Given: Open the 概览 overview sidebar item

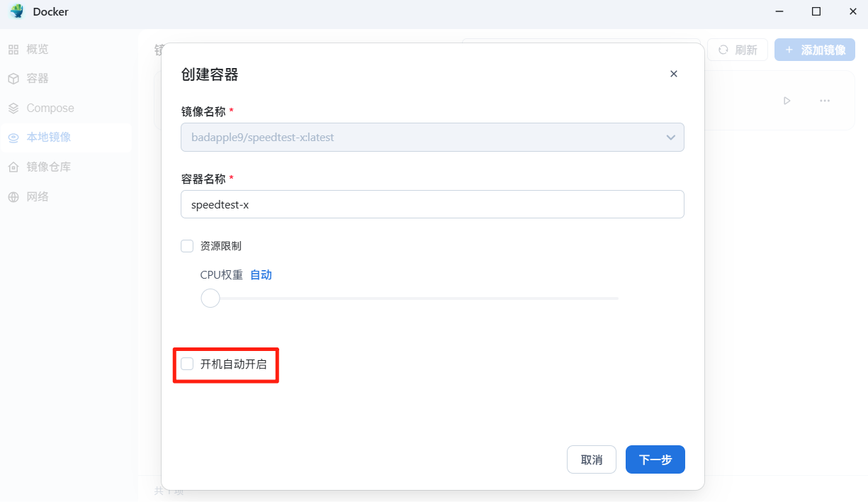Looking at the screenshot, I should pyautogui.click(x=66, y=49).
